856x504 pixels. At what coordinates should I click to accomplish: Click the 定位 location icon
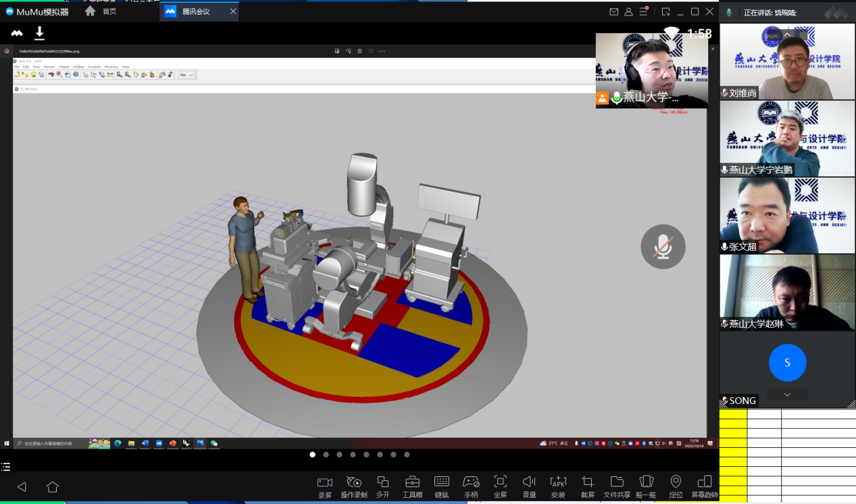[676, 482]
